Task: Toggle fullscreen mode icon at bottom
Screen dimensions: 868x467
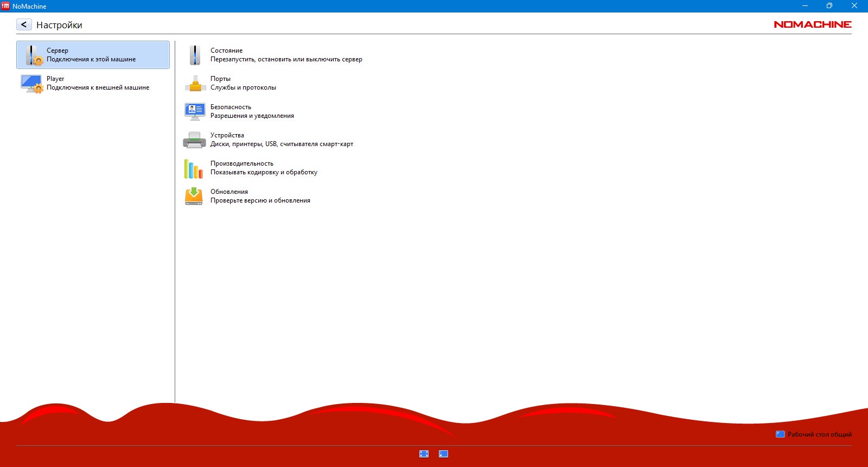Action: click(424, 454)
